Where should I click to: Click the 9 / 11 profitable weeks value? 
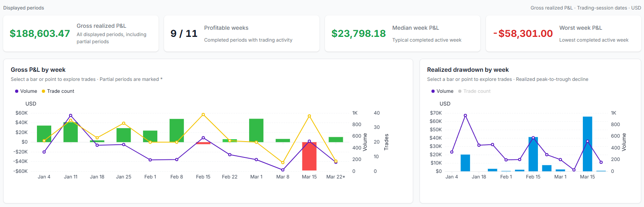click(x=184, y=34)
